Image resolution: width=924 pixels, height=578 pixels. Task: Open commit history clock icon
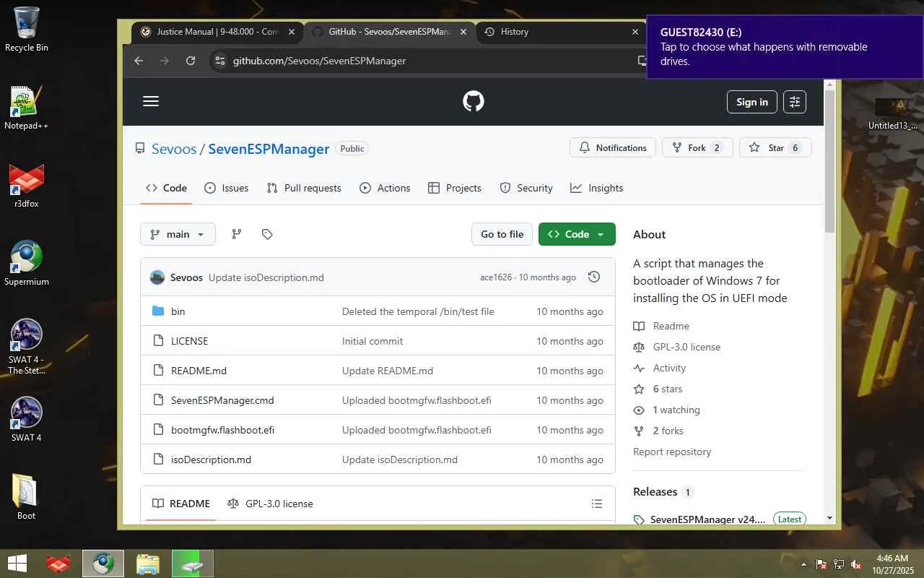pyautogui.click(x=594, y=277)
